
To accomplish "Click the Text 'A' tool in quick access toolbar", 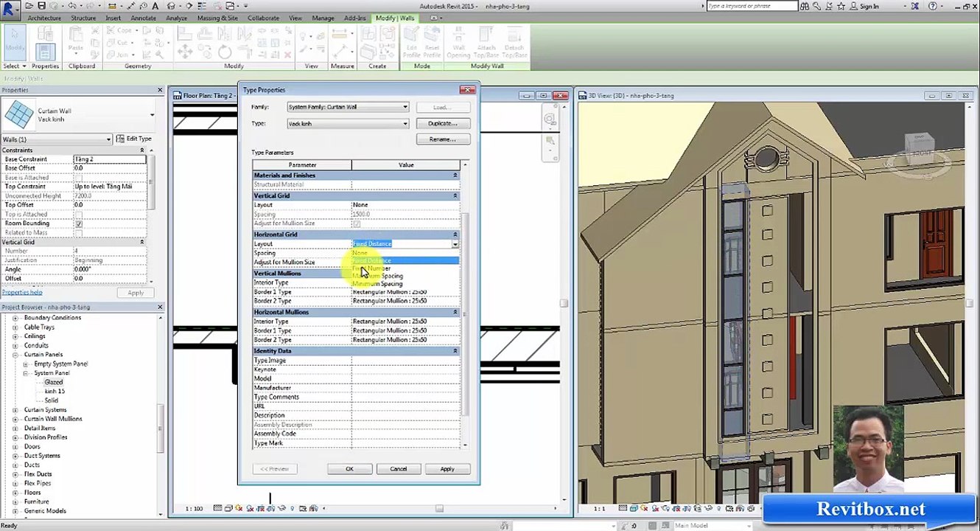I will click(x=155, y=6).
